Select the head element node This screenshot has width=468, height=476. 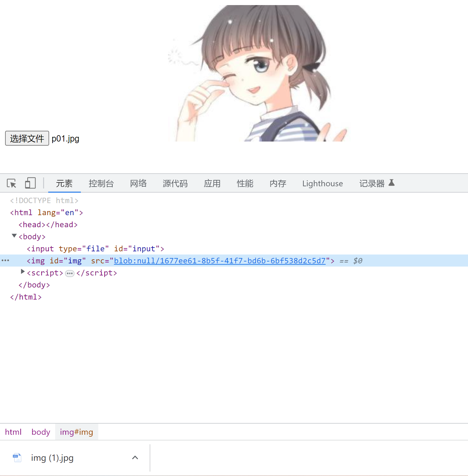48,225
